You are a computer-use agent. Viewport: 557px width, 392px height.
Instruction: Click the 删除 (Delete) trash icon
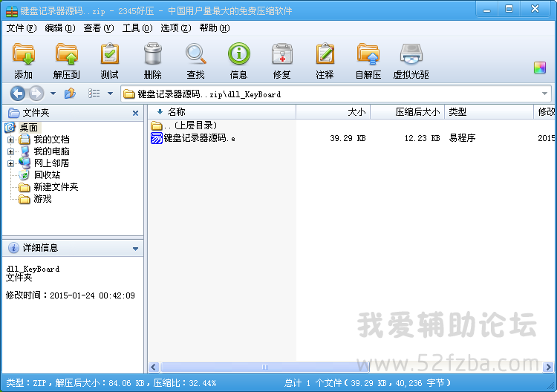[153, 54]
